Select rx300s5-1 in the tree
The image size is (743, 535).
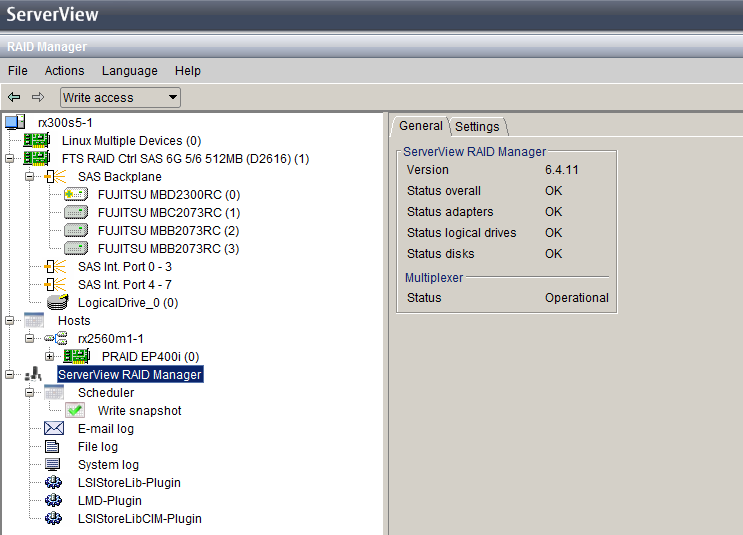tap(65, 123)
